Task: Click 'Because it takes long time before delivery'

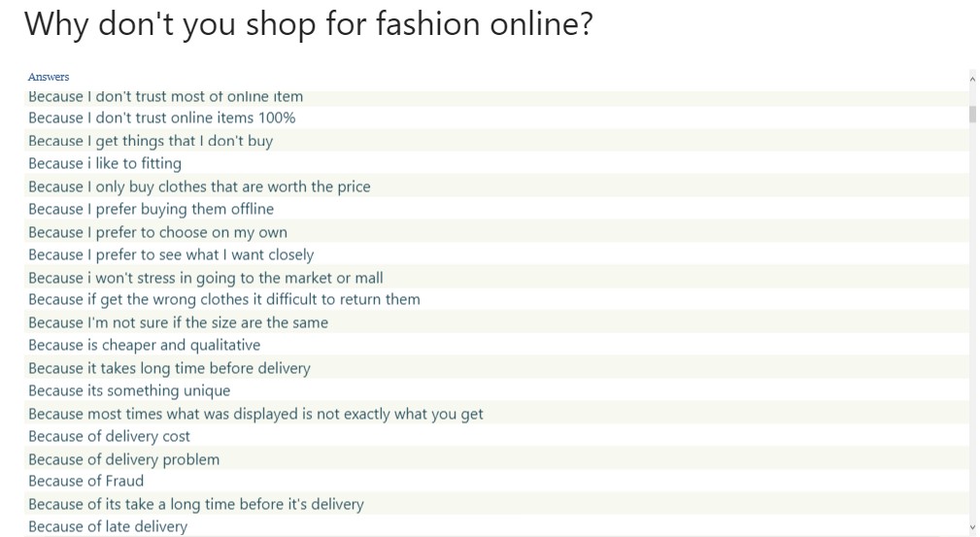Action: click(x=169, y=368)
